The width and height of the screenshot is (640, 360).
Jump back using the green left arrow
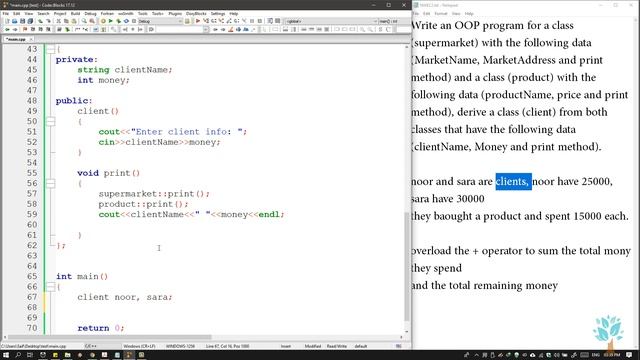[7, 29]
